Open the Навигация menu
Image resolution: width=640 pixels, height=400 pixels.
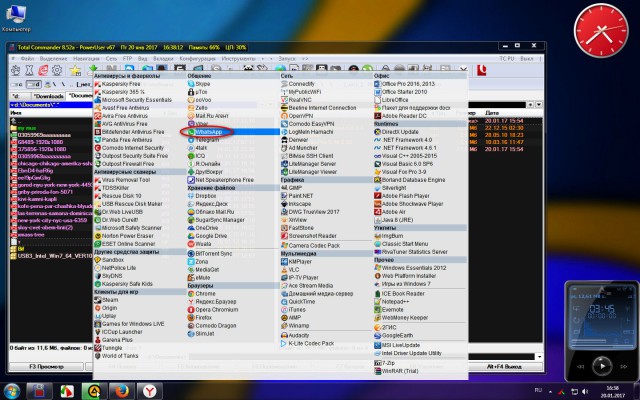point(87,59)
